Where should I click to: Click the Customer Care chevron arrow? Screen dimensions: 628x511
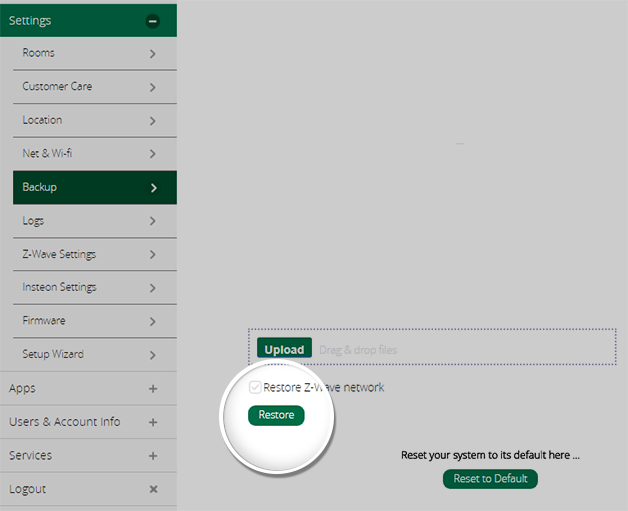pos(152,87)
